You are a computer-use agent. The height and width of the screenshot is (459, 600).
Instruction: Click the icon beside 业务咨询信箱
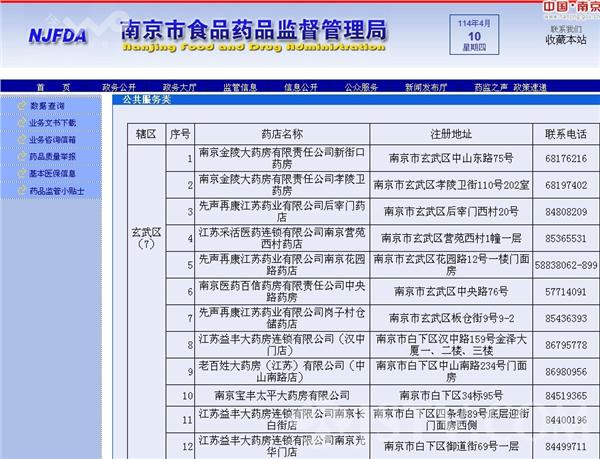(x=20, y=140)
